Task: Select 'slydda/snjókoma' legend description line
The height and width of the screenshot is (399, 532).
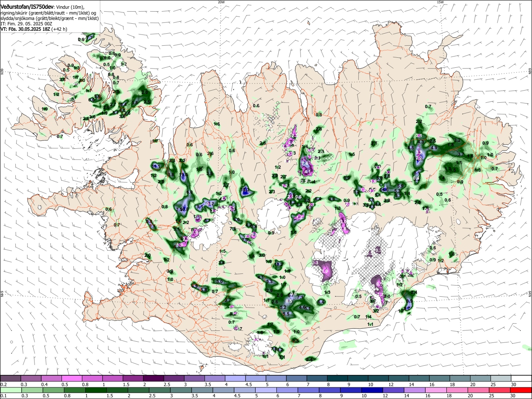Action: (x=49, y=18)
